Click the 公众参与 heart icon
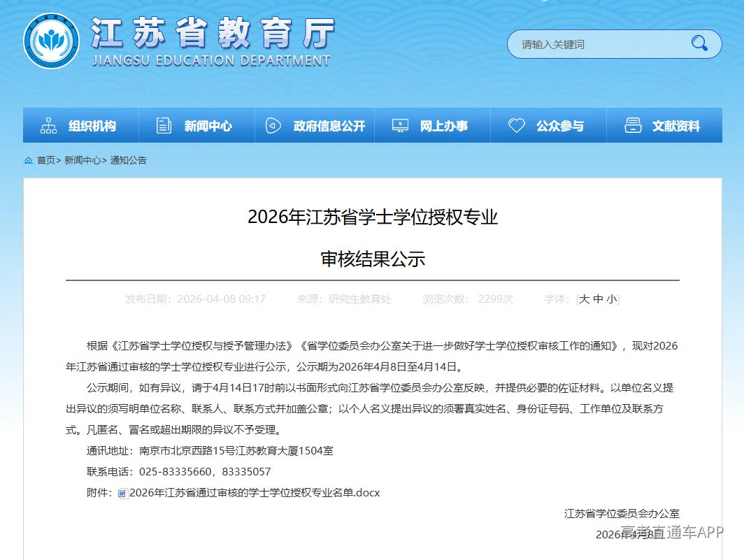 (516, 125)
